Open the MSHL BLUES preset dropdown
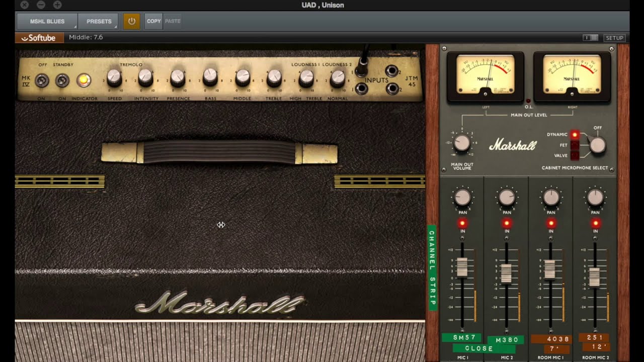 [47, 21]
